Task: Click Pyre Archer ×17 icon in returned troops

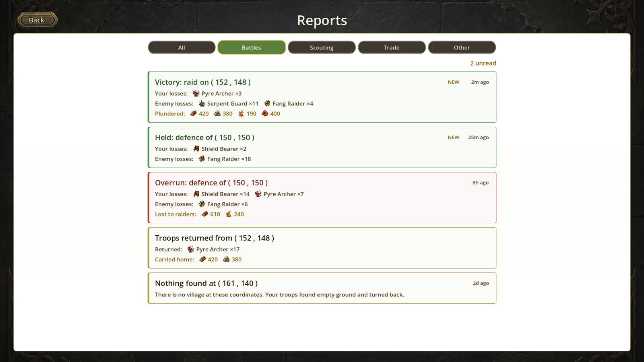Action: pyautogui.click(x=191, y=249)
